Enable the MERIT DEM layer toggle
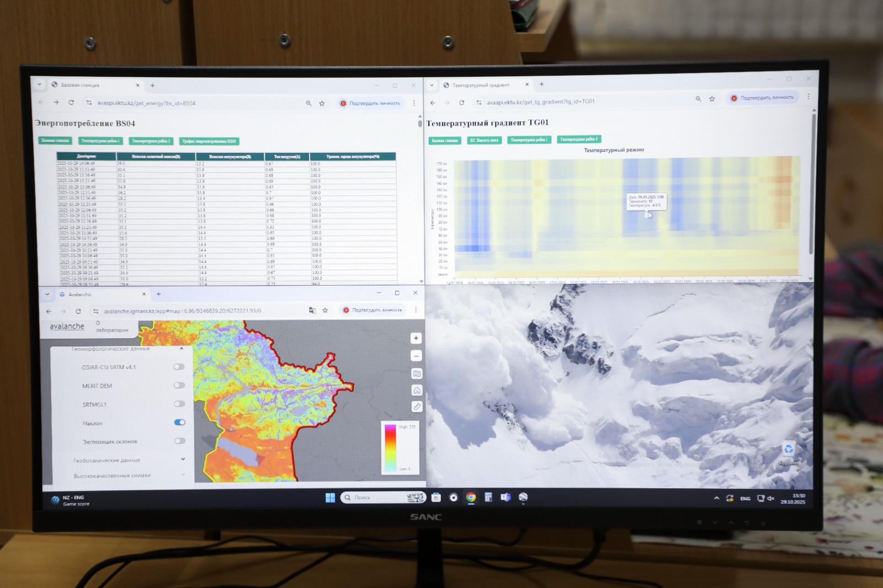 click(179, 386)
